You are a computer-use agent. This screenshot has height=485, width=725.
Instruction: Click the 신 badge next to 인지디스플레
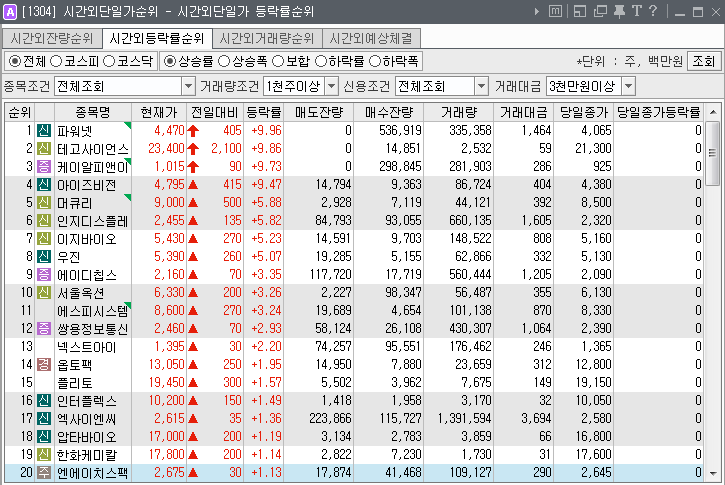click(44, 221)
